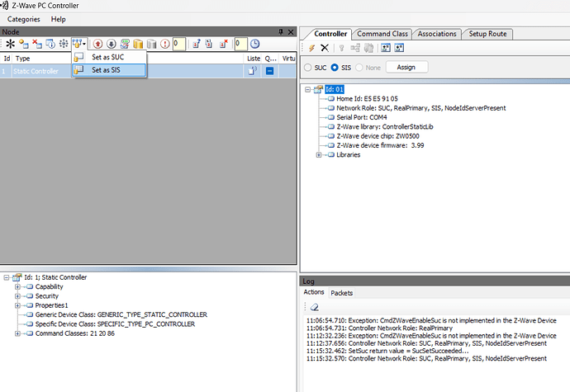Click the second blue window icon in Controller toolbar
Viewport: 570px width, 392px height.
pos(399,48)
